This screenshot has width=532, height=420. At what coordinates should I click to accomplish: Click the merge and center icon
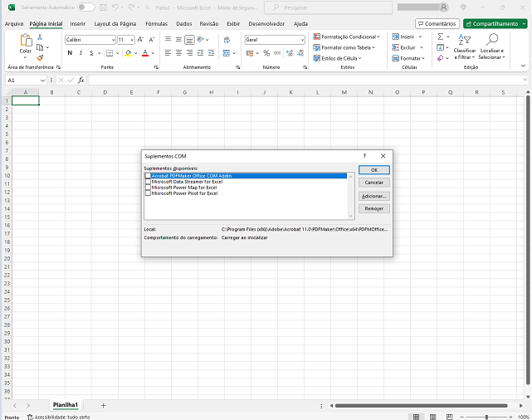[x=227, y=53]
